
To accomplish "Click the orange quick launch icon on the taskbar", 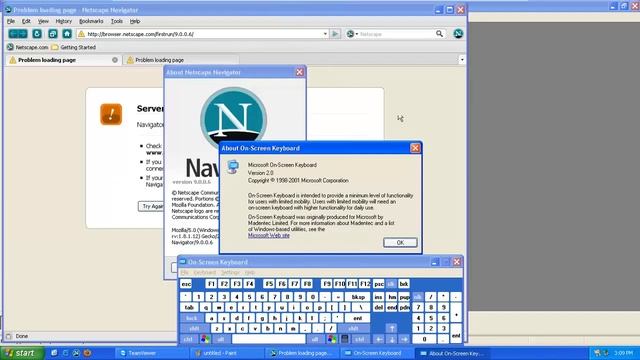I will 87,353.
